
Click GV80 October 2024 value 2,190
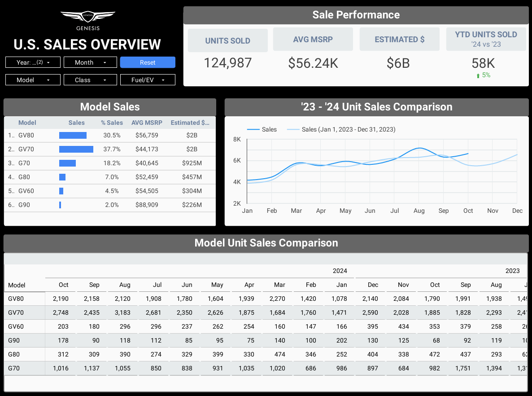[61, 299]
